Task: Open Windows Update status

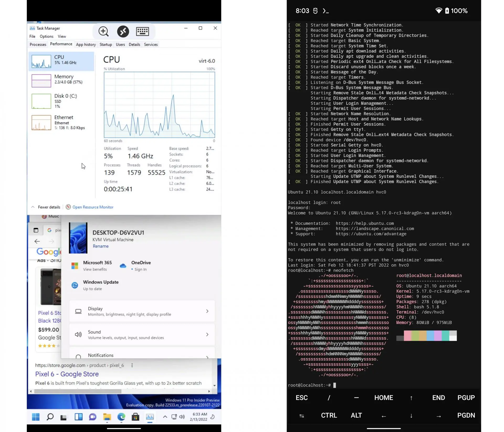Action: point(95,285)
